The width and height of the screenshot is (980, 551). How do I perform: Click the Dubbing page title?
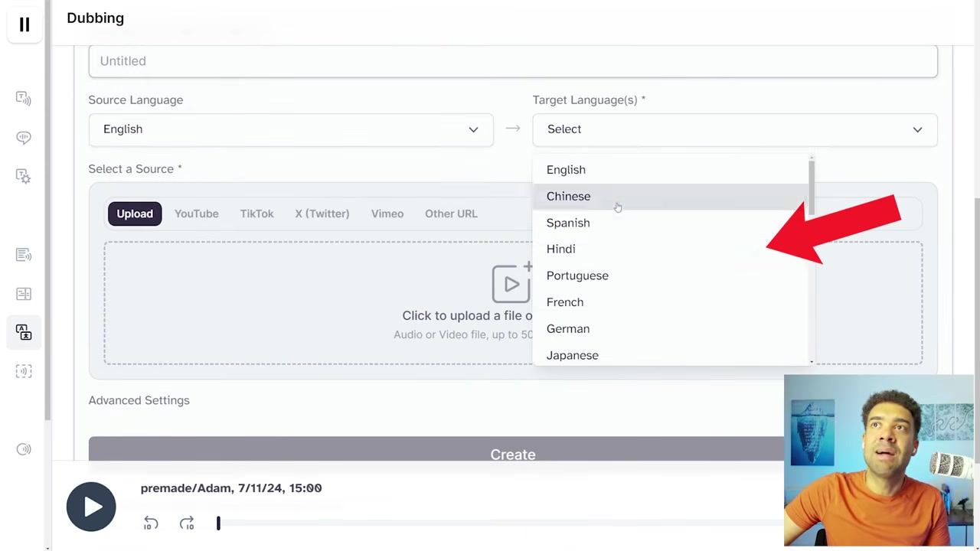click(x=95, y=18)
